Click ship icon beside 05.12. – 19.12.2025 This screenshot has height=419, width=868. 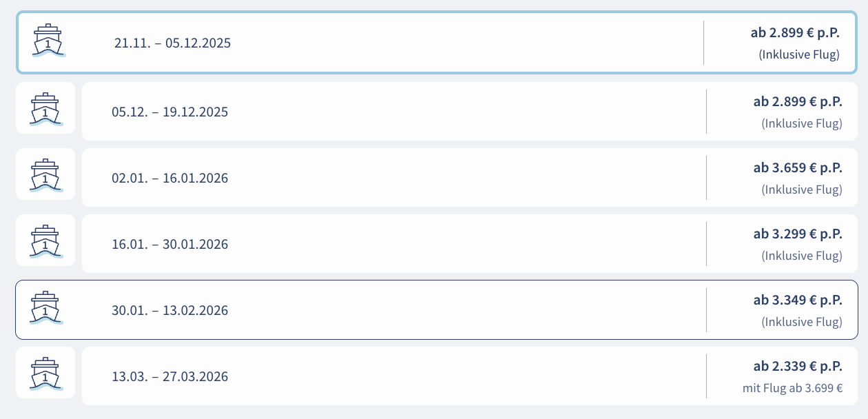point(45,109)
